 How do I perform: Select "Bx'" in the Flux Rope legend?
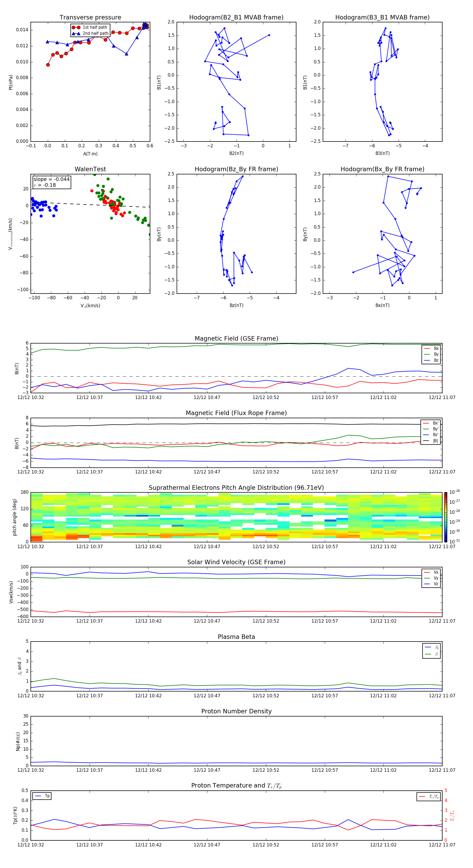pyautogui.click(x=431, y=423)
